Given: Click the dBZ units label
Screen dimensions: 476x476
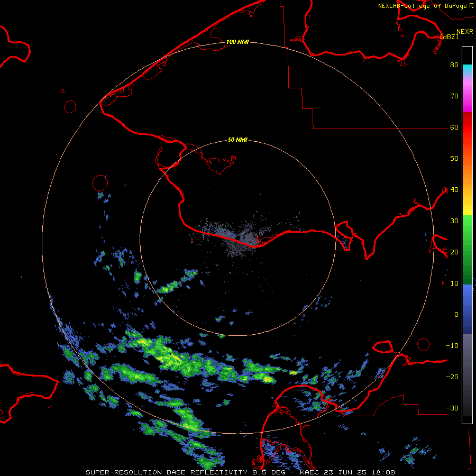Looking at the screenshot, I should [450, 36].
